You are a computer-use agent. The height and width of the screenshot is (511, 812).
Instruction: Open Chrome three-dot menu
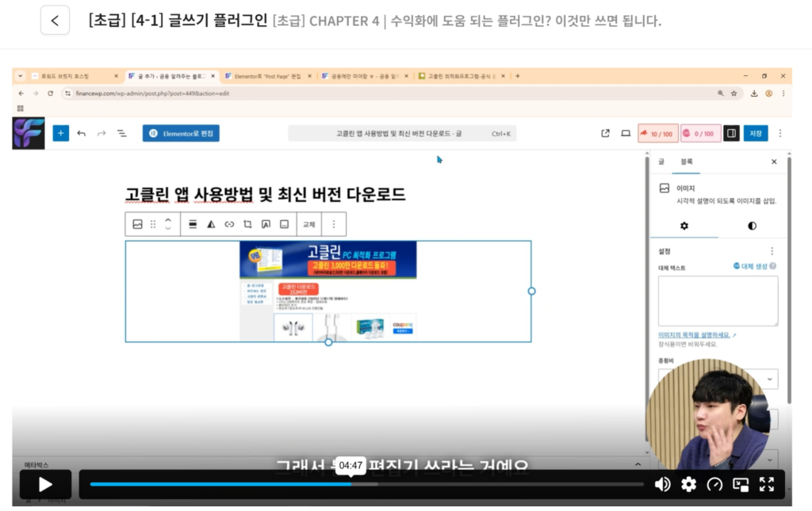point(783,93)
